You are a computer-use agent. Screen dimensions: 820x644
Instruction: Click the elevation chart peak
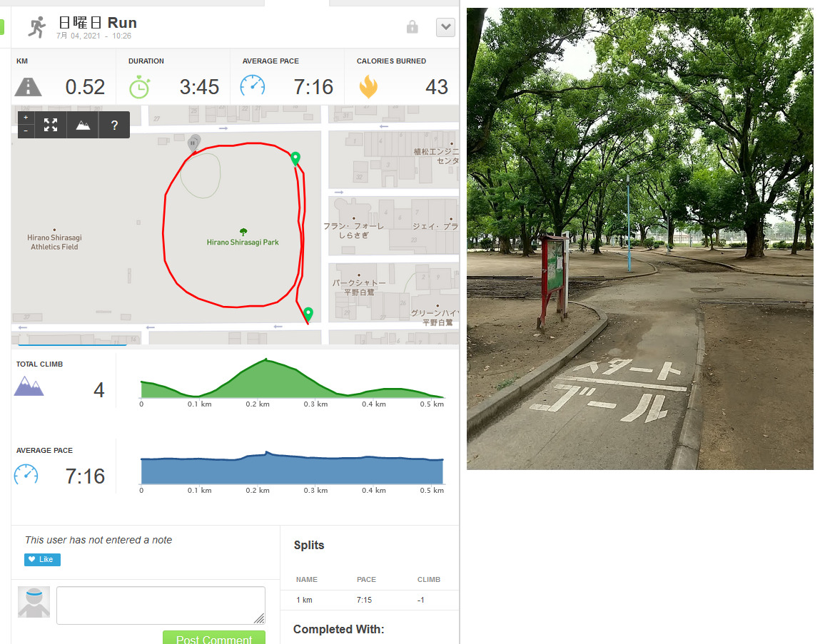point(266,359)
